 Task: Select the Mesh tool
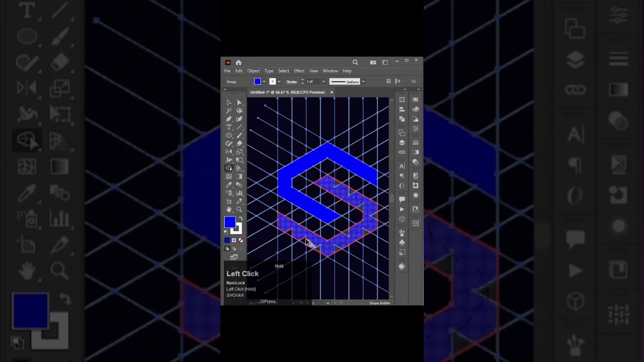229,176
